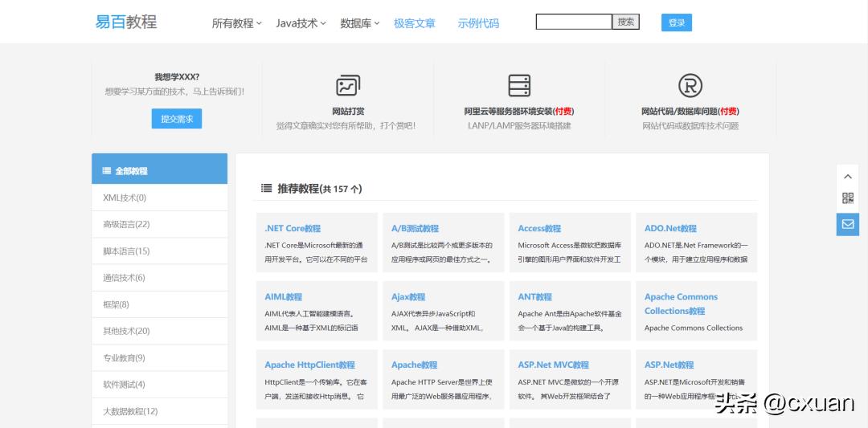The width and height of the screenshot is (868, 428).
Task: Open the AIML教程 link
Action: (x=284, y=297)
